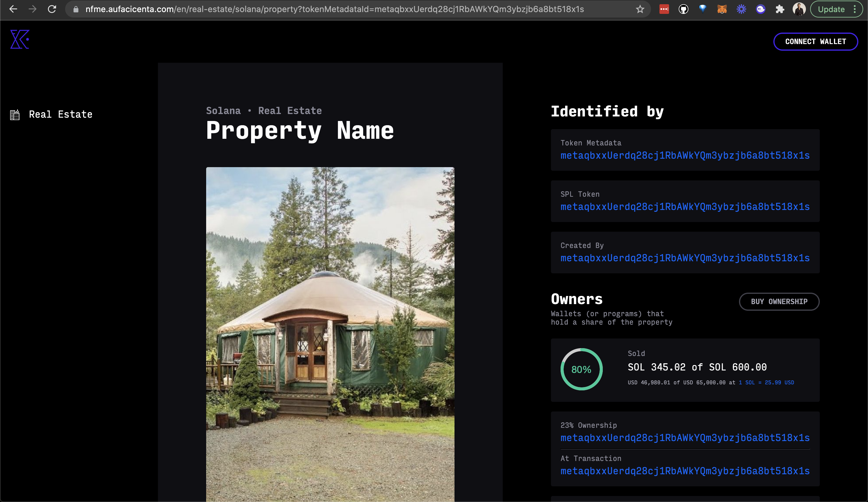Open the SPL Token address link

click(x=685, y=207)
